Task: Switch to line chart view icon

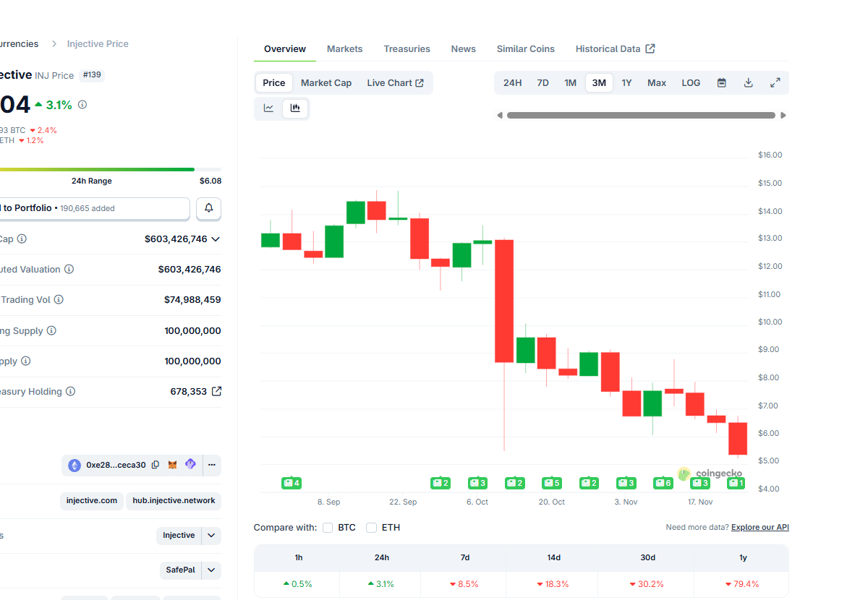Action: pyautogui.click(x=268, y=108)
